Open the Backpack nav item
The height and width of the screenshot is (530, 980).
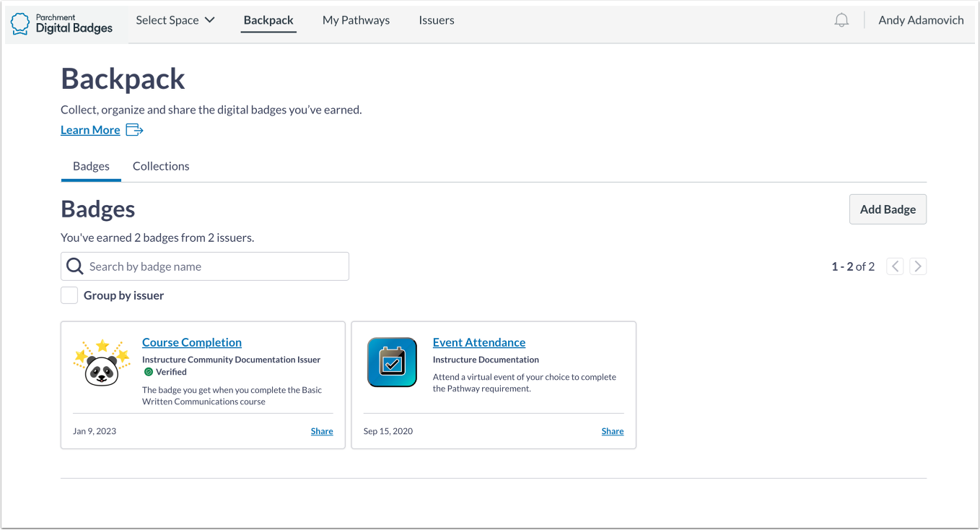tap(268, 20)
